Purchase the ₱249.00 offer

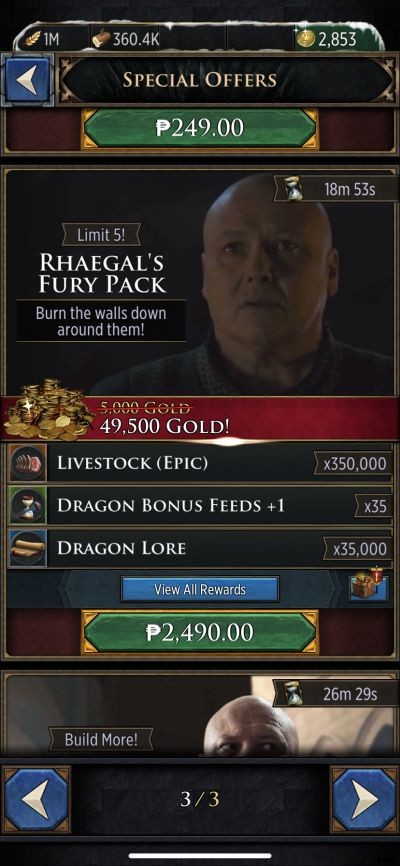point(200,128)
